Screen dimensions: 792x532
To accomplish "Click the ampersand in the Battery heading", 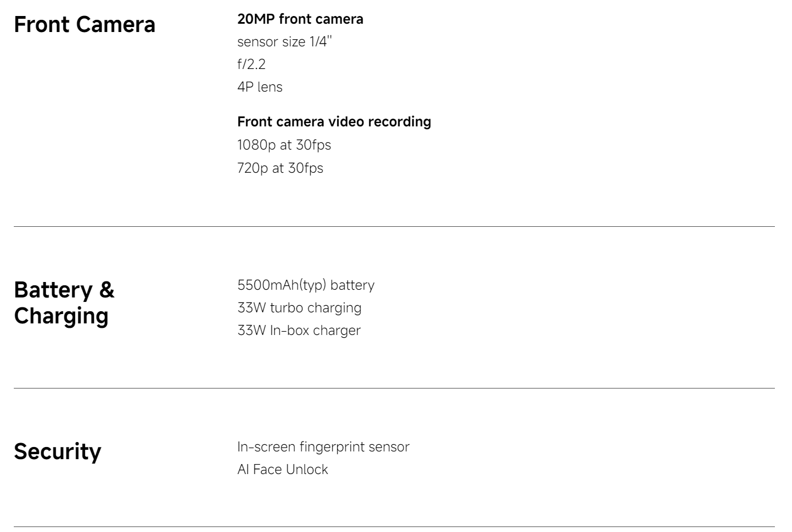I will (107, 290).
